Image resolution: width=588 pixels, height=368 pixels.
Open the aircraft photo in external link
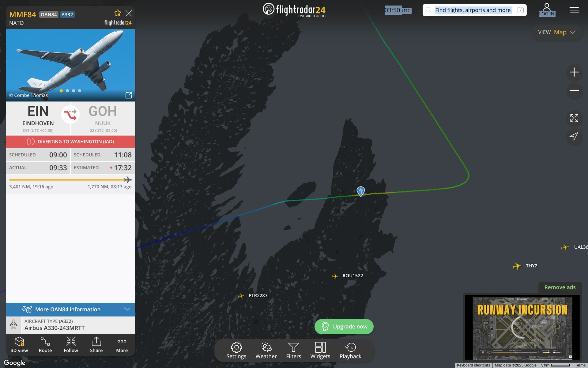pyautogui.click(x=129, y=95)
